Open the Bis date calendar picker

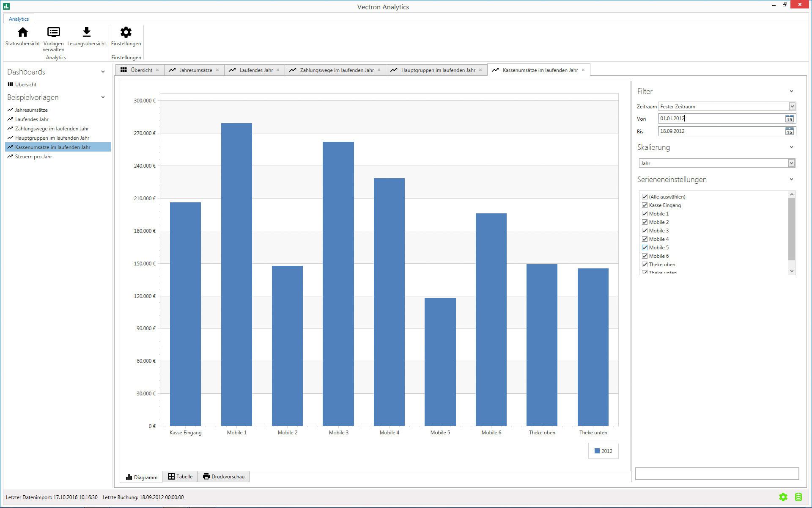[789, 132]
